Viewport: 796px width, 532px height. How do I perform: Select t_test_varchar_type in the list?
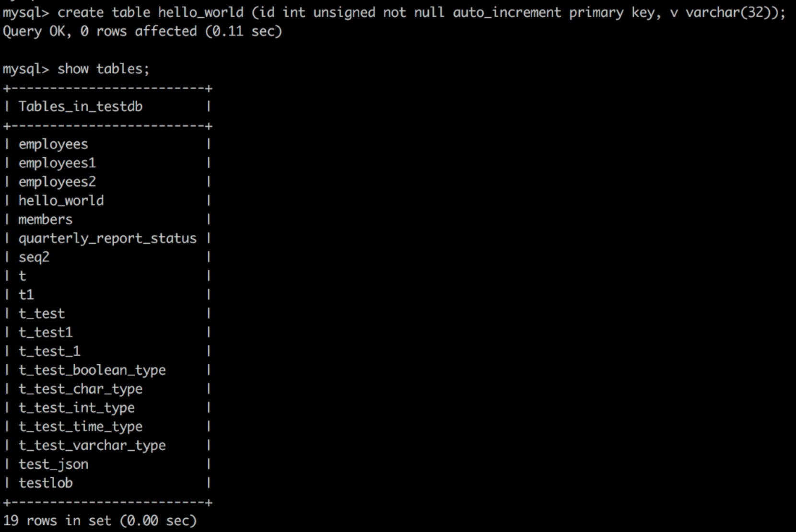coord(92,445)
